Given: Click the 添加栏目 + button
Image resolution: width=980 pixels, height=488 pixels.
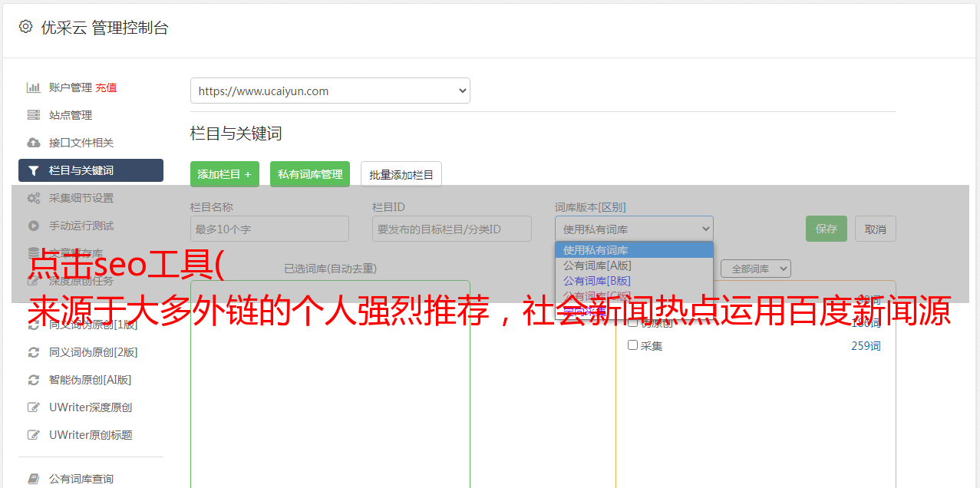Looking at the screenshot, I should (225, 174).
